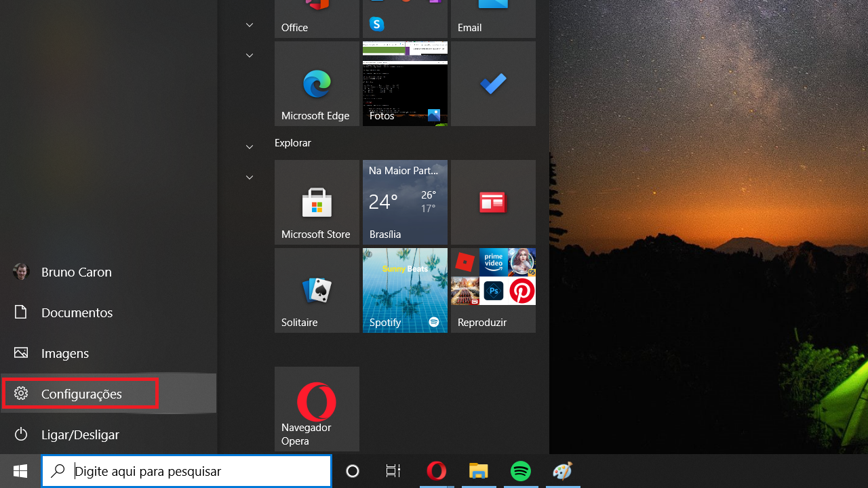Switch to Spotify in the taskbar
Screen dimensions: 868x488
521,471
